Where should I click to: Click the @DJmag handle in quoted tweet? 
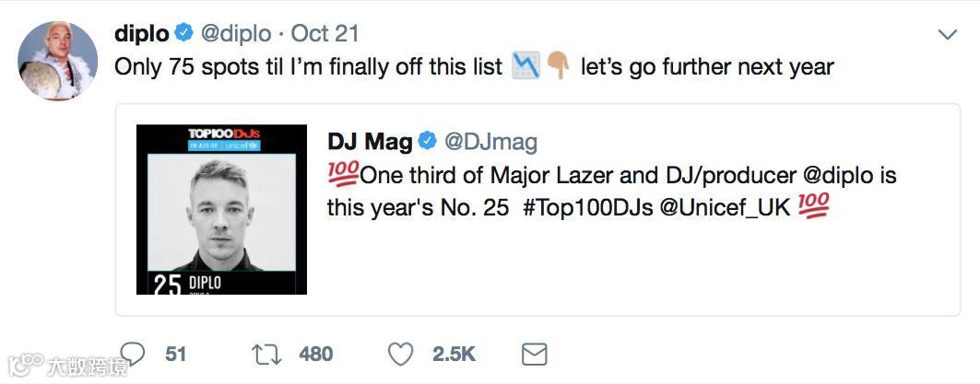(490, 141)
